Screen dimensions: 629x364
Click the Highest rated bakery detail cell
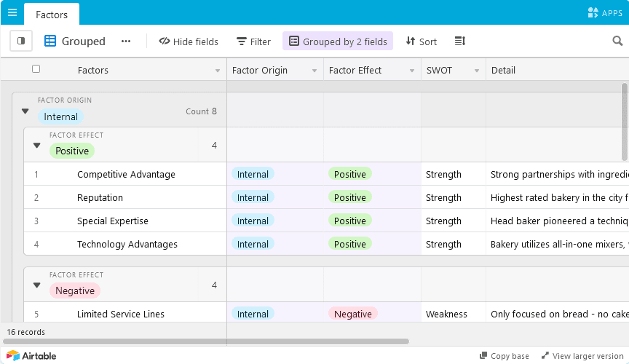coord(557,197)
